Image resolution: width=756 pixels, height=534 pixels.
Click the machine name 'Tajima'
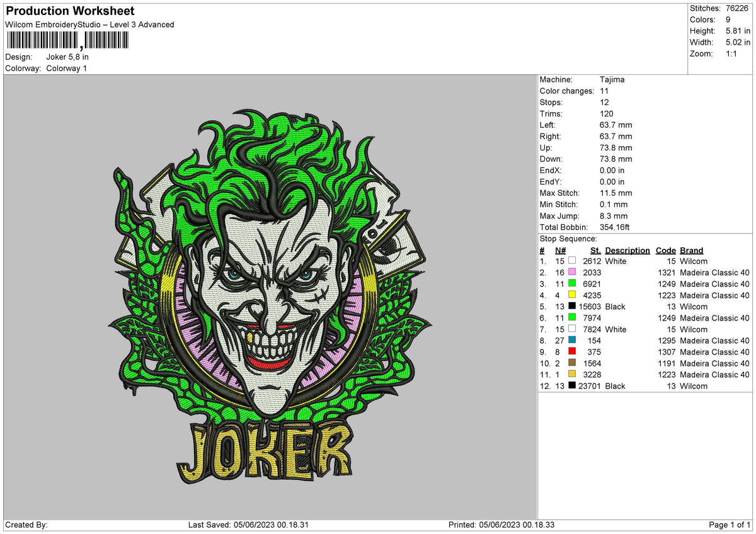pyautogui.click(x=612, y=79)
